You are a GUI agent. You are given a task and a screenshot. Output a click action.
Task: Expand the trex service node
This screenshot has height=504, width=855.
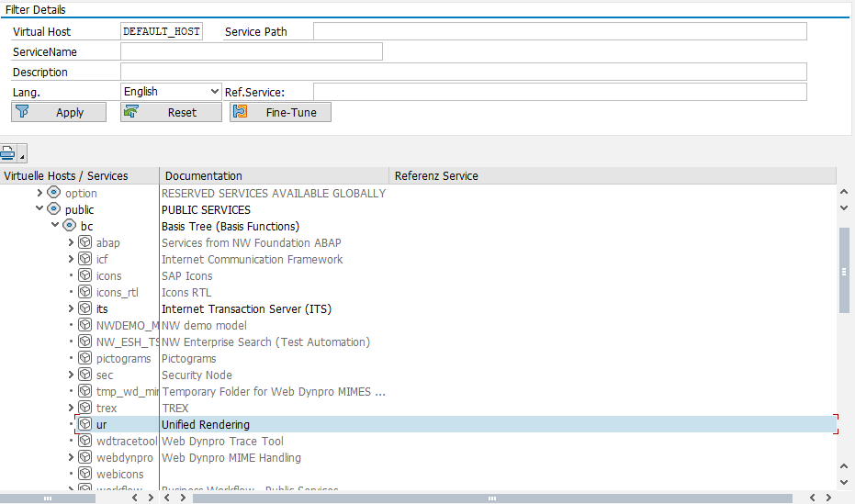point(71,408)
